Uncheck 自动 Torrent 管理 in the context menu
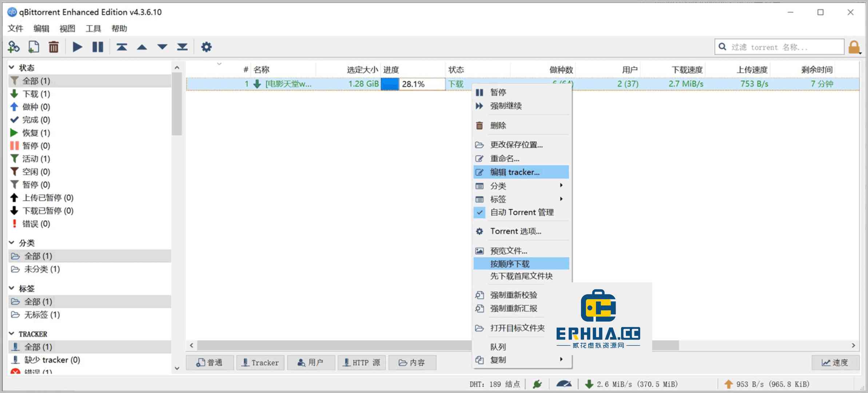This screenshot has height=393, width=868. (x=522, y=212)
